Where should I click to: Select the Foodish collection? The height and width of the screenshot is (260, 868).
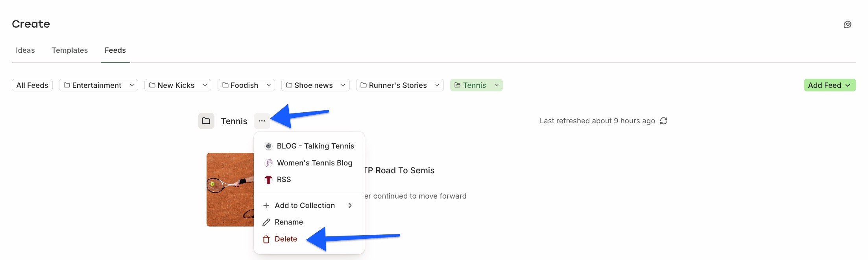(x=241, y=85)
